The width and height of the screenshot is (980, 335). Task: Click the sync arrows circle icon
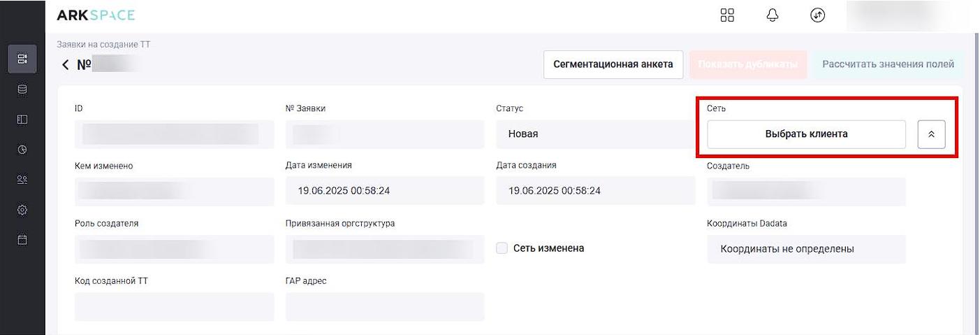tap(817, 15)
